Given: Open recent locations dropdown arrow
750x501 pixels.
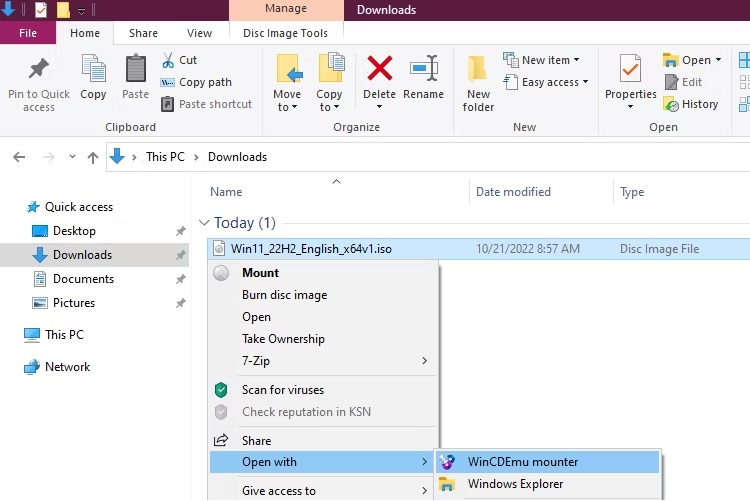Looking at the screenshot, I should coord(72,156).
